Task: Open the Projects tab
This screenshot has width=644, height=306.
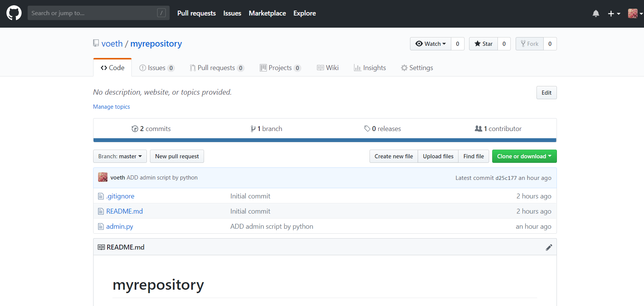Action: [280, 68]
